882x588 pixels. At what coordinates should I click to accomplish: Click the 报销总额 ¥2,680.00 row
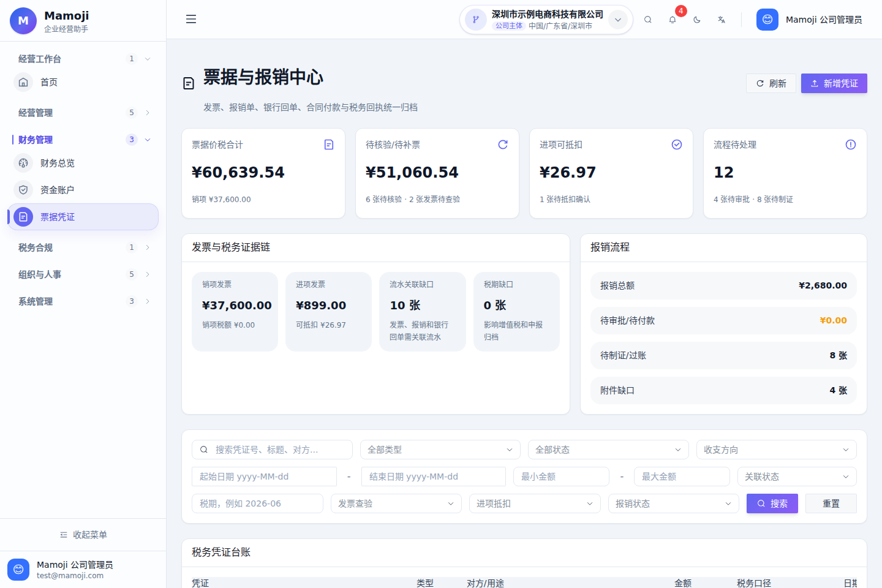pyautogui.click(x=723, y=285)
